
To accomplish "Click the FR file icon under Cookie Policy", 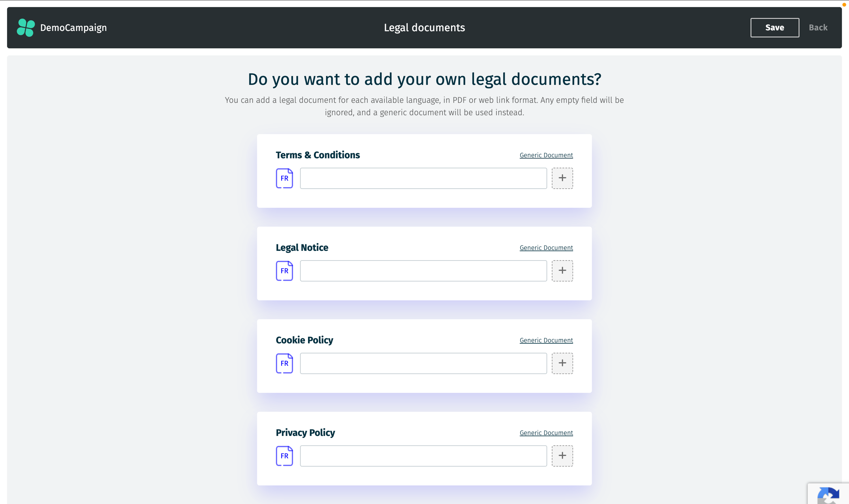I will pos(284,363).
